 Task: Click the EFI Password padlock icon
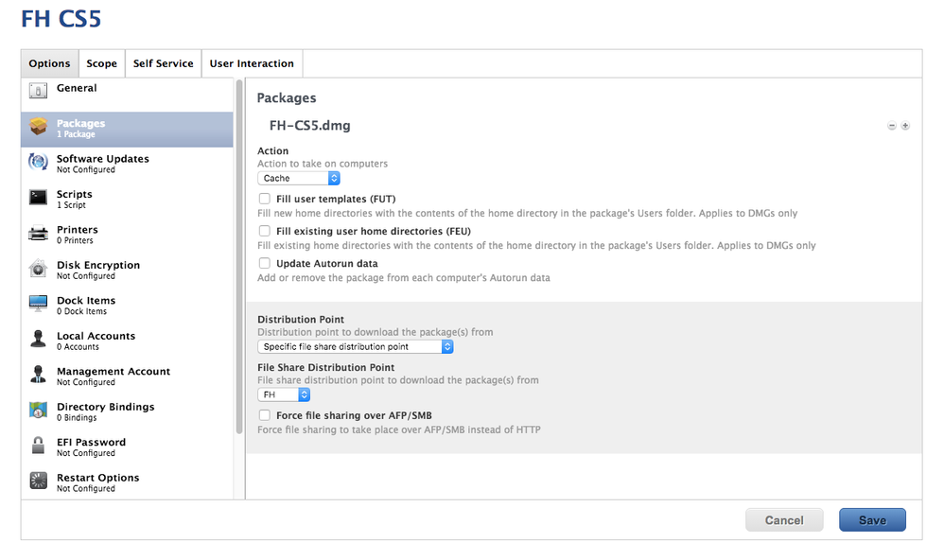38,446
